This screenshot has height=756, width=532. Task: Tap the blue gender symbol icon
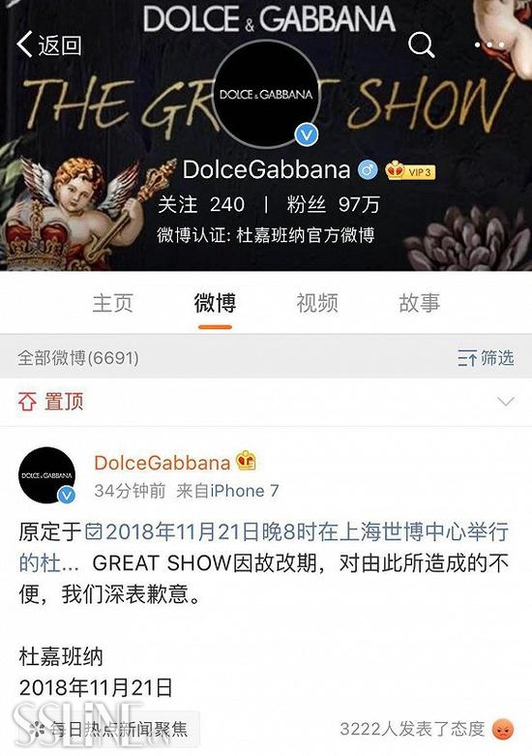pos(368,170)
